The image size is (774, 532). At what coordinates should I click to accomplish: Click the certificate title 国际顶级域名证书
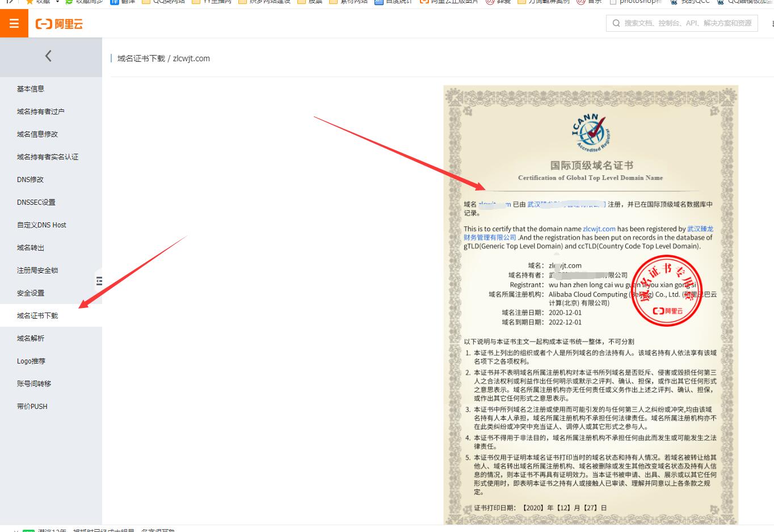click(591, 166)
